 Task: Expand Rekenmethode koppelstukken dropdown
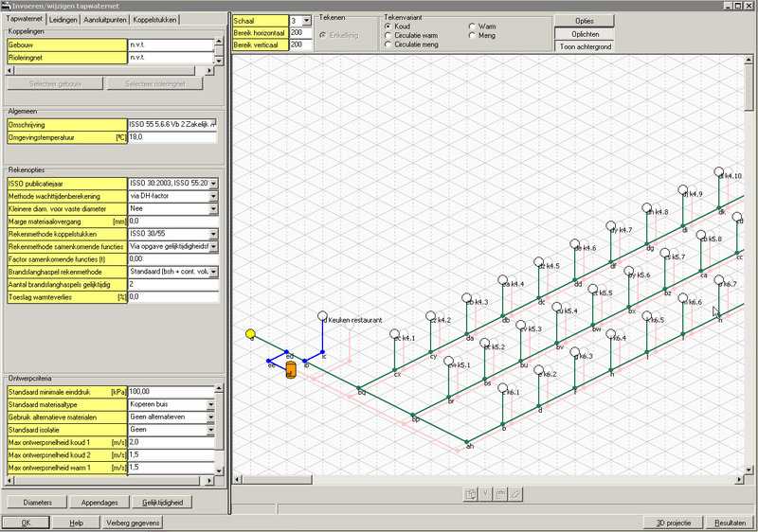click(x=213, y=234)
